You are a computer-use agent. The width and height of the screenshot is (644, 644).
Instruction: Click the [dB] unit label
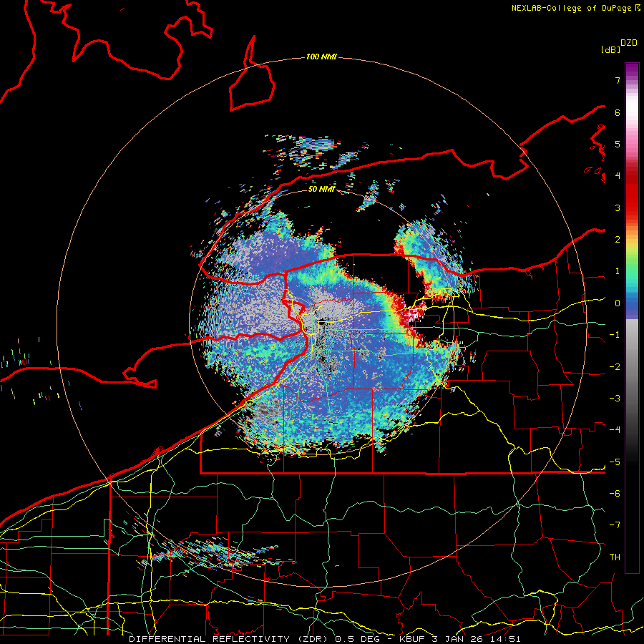pyautogui.click(x=610, y=50)
